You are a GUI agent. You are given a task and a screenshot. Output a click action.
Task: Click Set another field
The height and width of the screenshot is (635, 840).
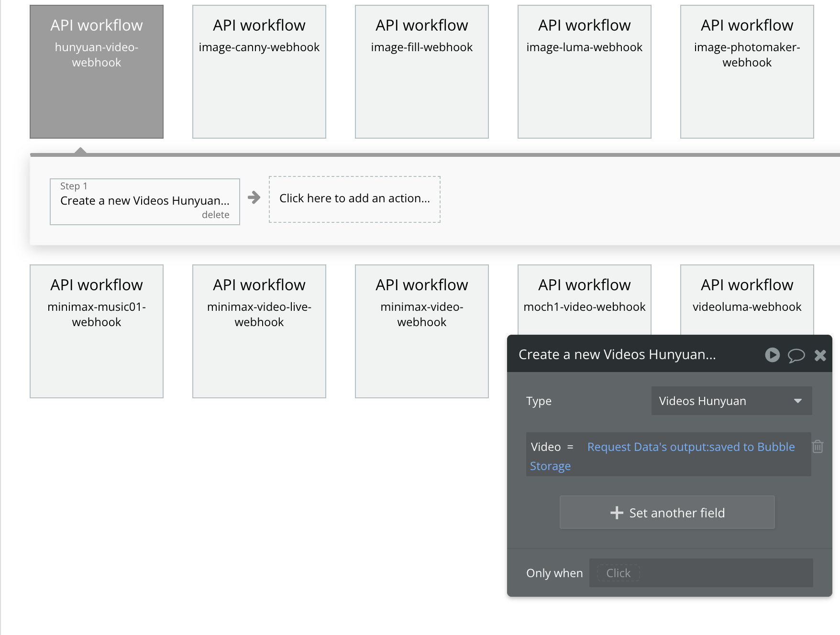667,512
